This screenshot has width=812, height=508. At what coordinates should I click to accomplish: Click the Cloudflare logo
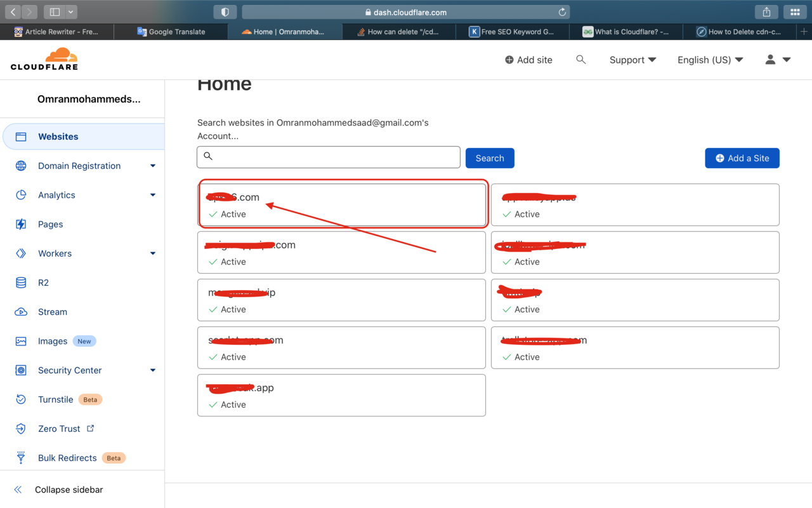click(x=44, y=58)
